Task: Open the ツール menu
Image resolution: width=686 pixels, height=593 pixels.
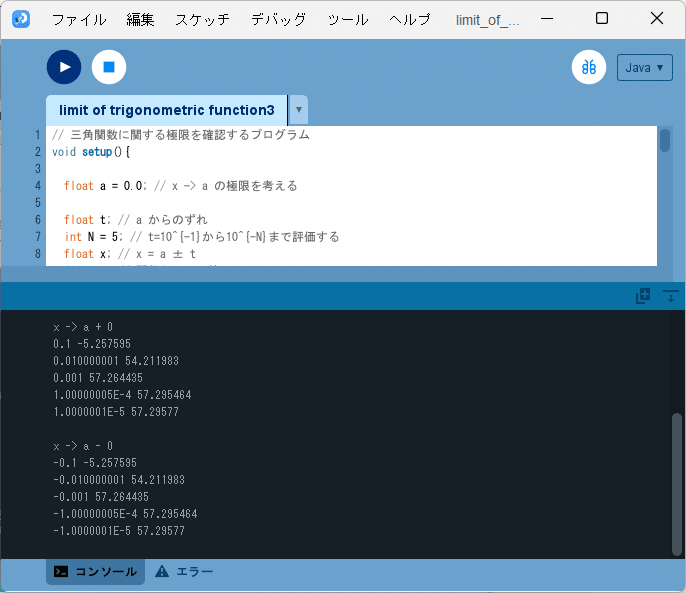Action: [348, 19]
